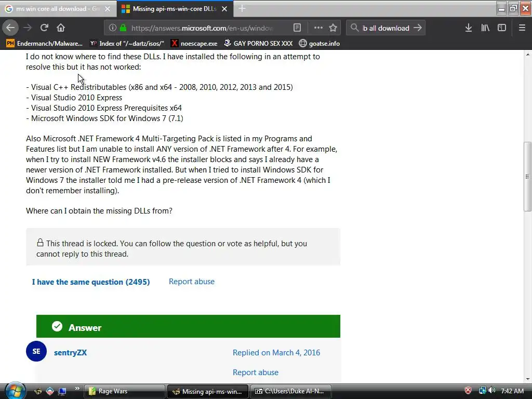
Task: Open Endermanch/Malware bookmark
Action: coord(45,44)
